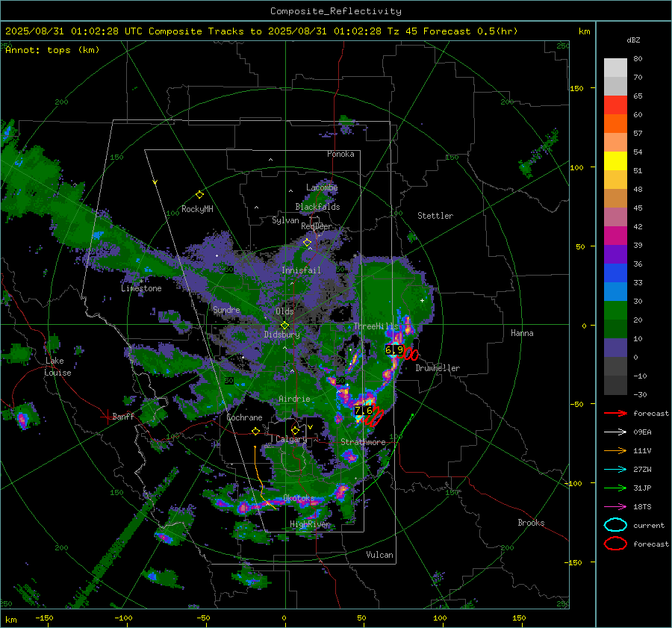Click the Airdrie city label
Viewport: 672px width, 628px height.
[294, 399]
